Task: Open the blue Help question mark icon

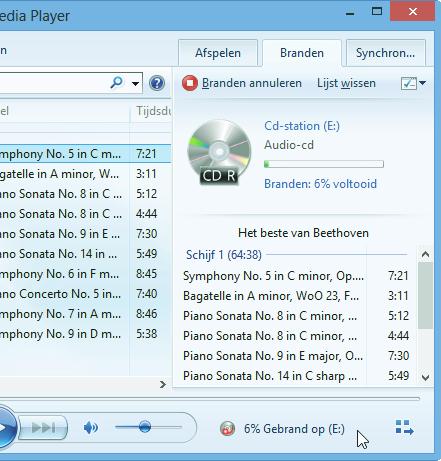Action: (x=157, y=83)
